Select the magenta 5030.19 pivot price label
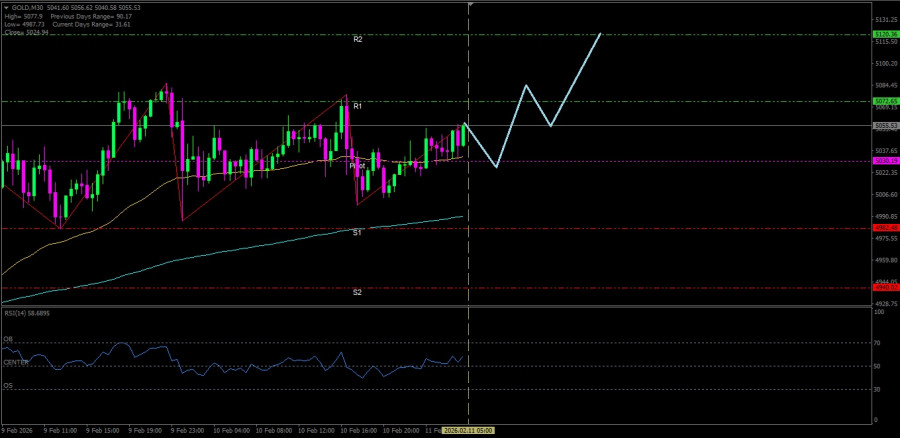The image size is (900, 438). click(x=885, y=161)
